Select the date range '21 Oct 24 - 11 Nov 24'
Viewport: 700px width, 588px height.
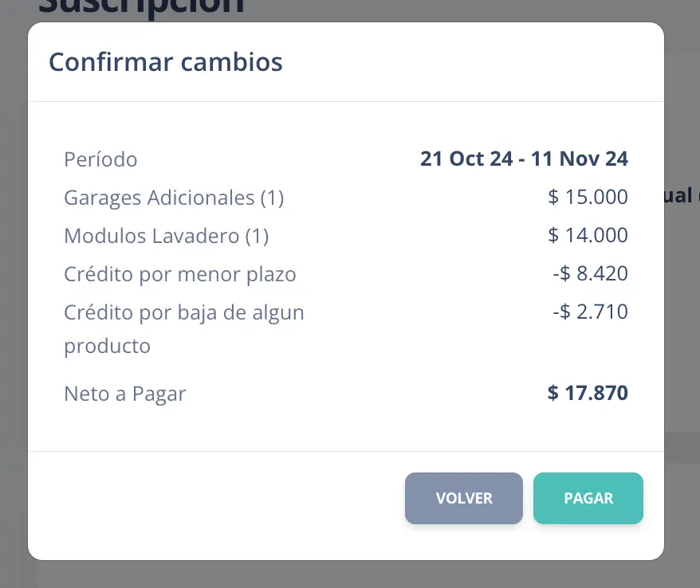point(524,159)
